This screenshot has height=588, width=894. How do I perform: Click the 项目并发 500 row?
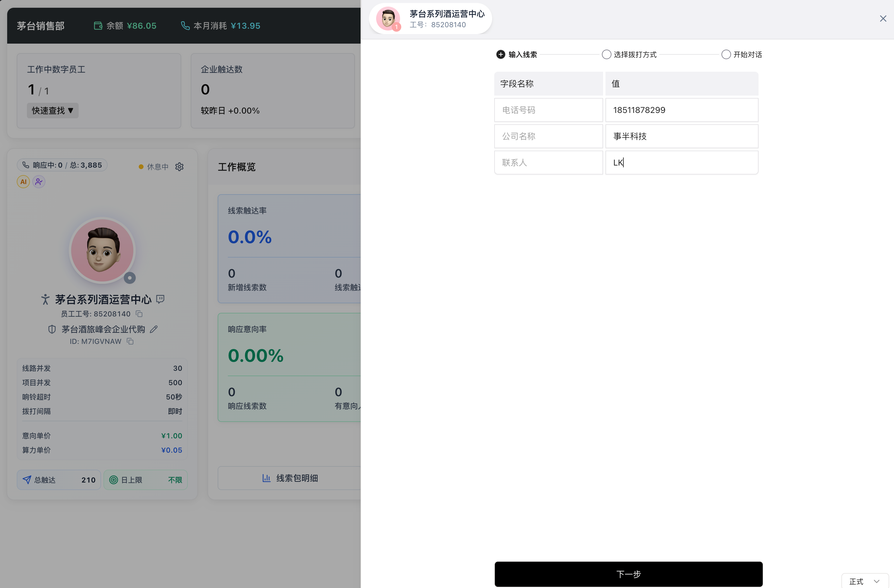(102, 382)
